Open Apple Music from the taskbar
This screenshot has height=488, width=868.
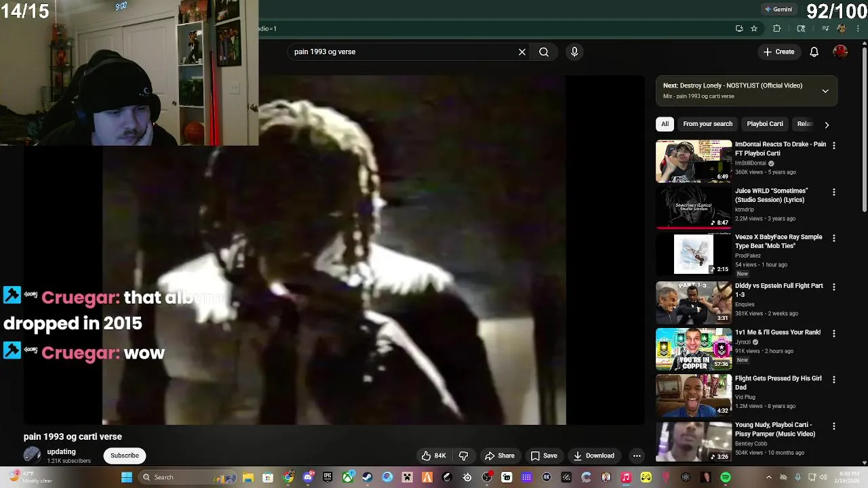[x=626, y=477]
